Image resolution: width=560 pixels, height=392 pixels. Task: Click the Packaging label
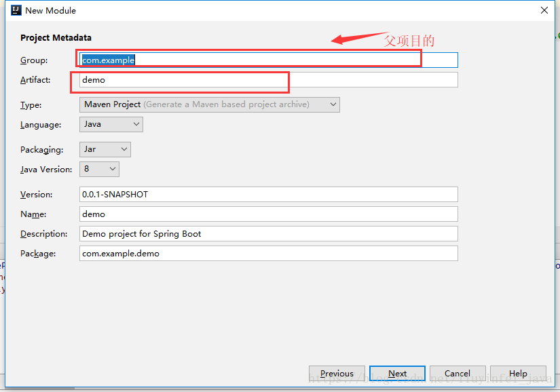coord(42,150)
